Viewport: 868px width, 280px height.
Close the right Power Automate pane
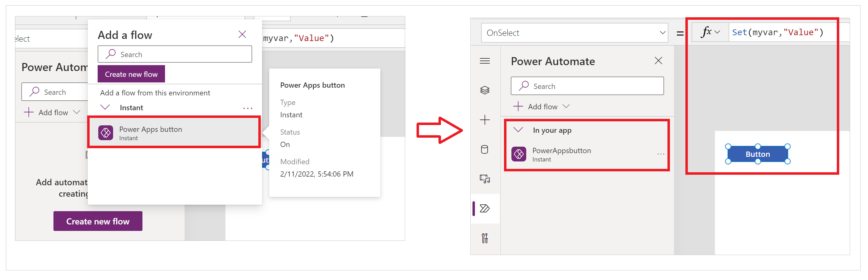point(658,61)
